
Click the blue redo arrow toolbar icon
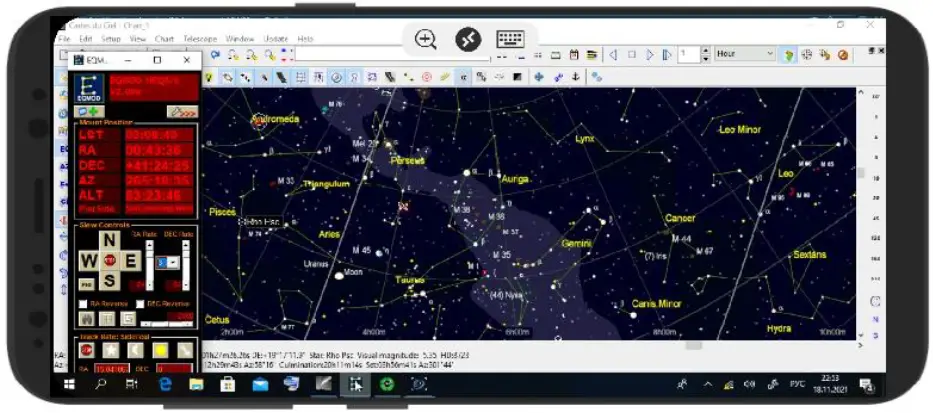pos(215,55)
